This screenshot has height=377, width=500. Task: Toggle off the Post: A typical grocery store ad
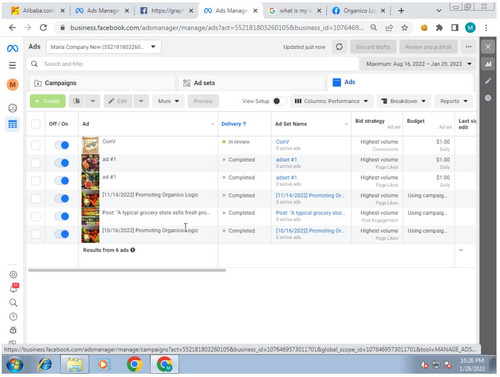pyautogui.click(x=62, y=216)
